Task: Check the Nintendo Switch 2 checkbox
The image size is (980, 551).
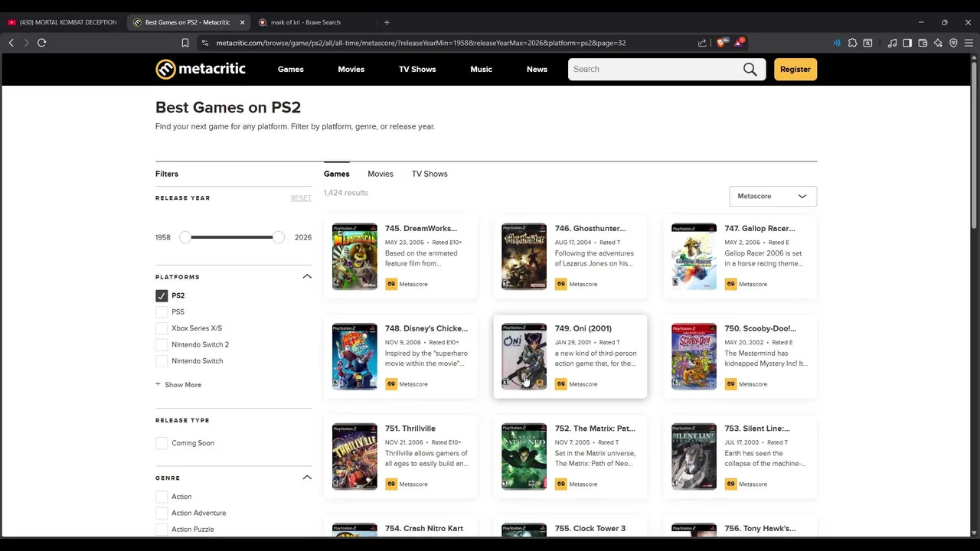Action: click(x=162, y=344)
